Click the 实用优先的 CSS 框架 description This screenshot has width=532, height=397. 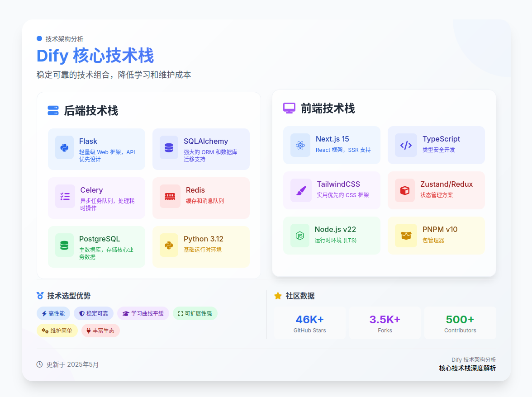point(343,195)
